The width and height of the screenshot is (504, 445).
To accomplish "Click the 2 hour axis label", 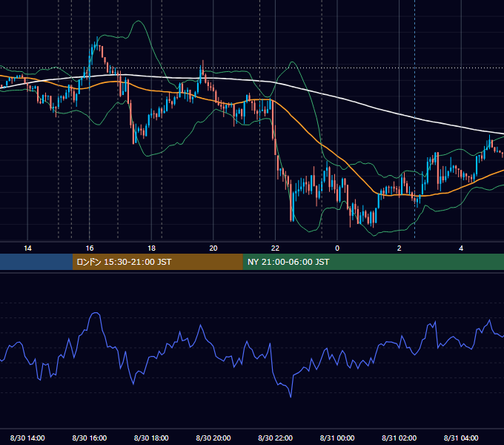I will 399,248.
